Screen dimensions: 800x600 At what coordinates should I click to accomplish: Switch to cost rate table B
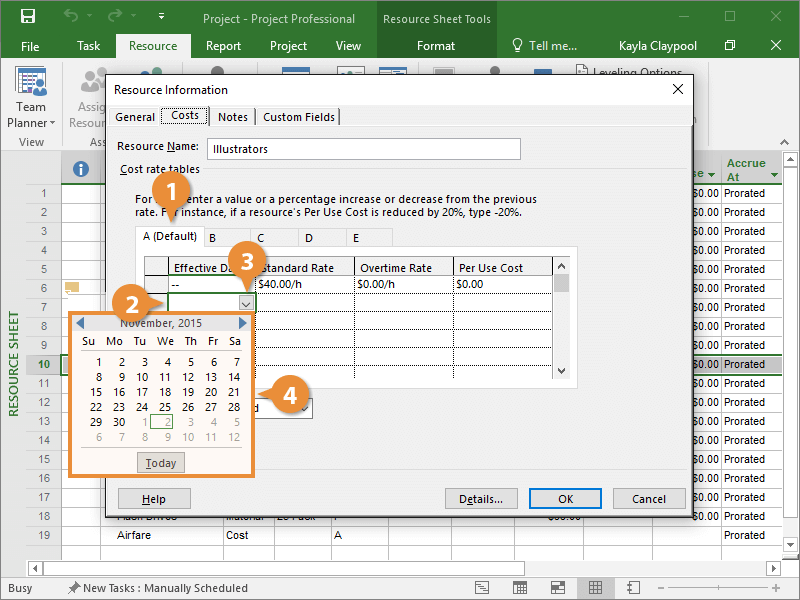(x=213, y=237)
